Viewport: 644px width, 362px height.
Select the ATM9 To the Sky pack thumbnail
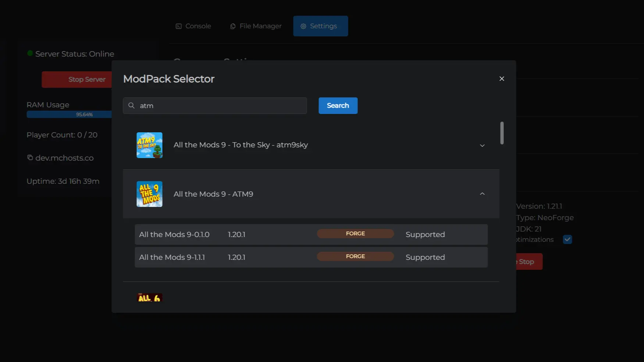coord(149,145)
